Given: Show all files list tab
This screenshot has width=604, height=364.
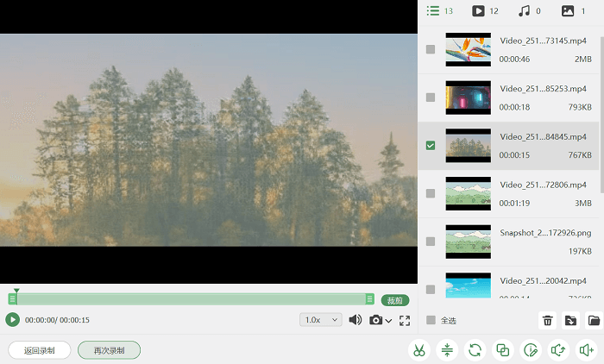Looking at the screenshot, I should pyautogui.click(x=439, y=11).
